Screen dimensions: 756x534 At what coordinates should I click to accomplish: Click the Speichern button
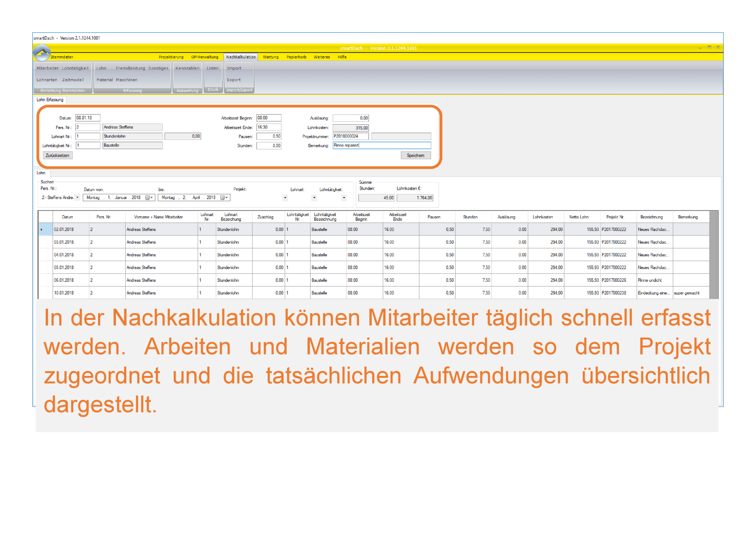click(415, 155)
